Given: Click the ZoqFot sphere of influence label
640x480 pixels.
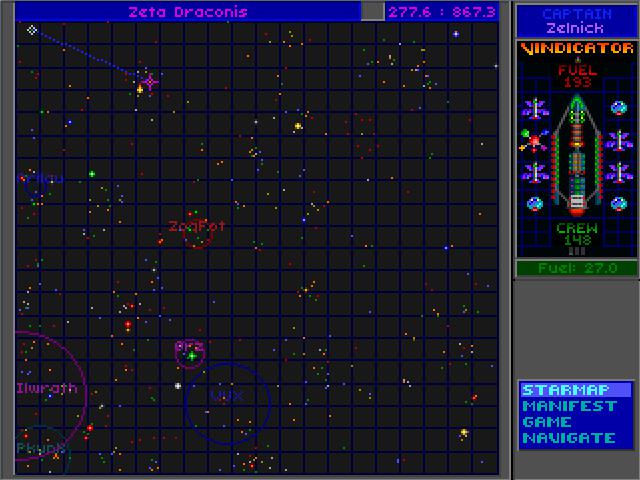Looking at the screenshot, I should tap(197, 226).
